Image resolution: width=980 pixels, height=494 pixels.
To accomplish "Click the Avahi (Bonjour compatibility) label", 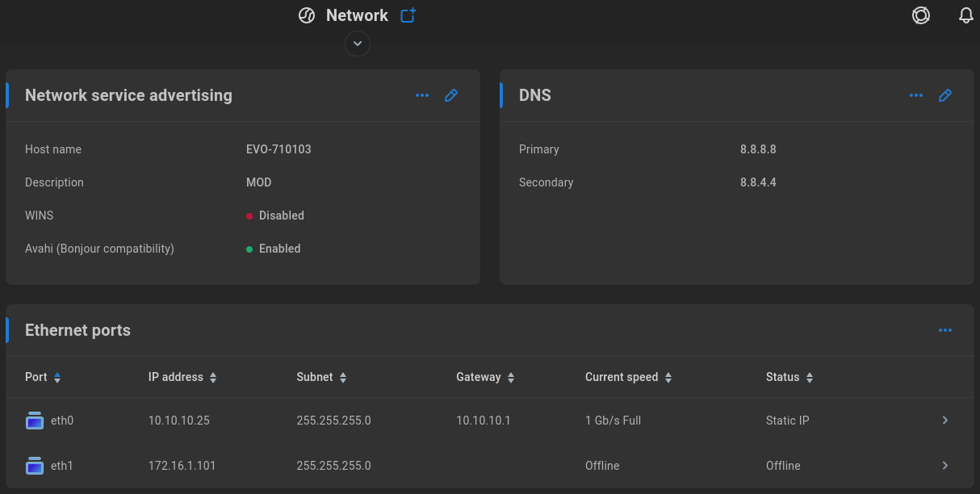I will pos(99,249).
